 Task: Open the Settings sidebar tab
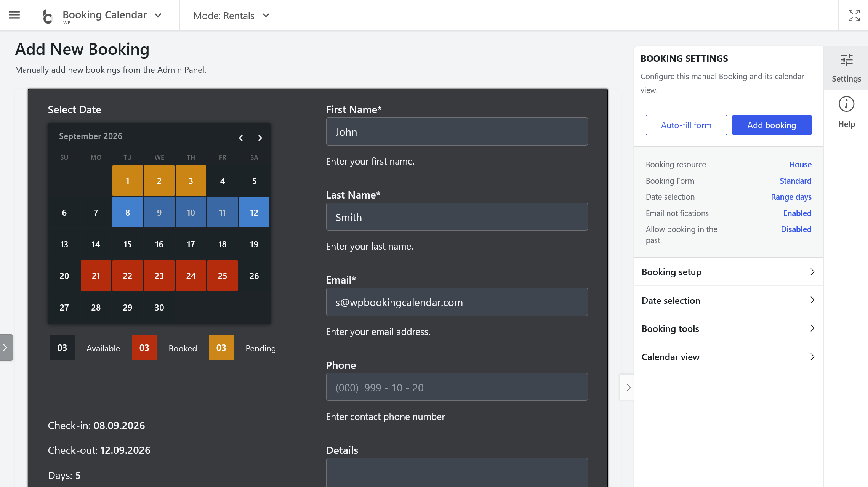point(846,68)
